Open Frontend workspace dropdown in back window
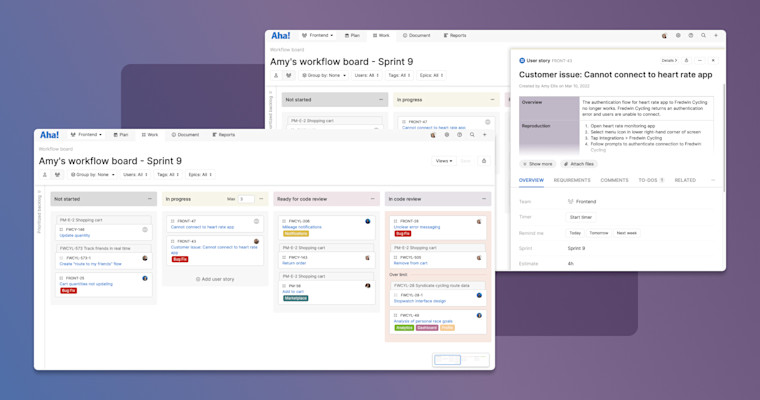The height and width of the screenshot is (400, 760). 317,35
